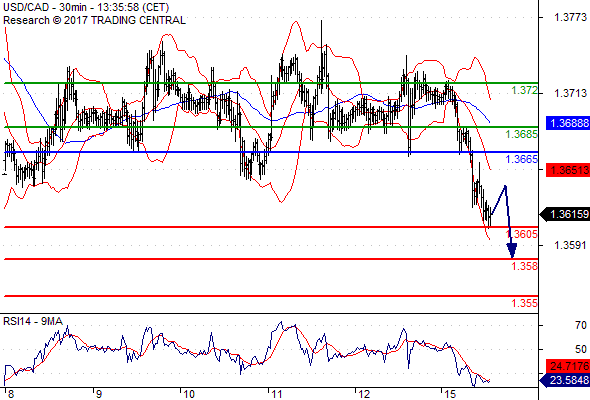This screenshot has width=590, height=400.
Task: Click the black 1.36159 current price tag
Action: point(565,214)
